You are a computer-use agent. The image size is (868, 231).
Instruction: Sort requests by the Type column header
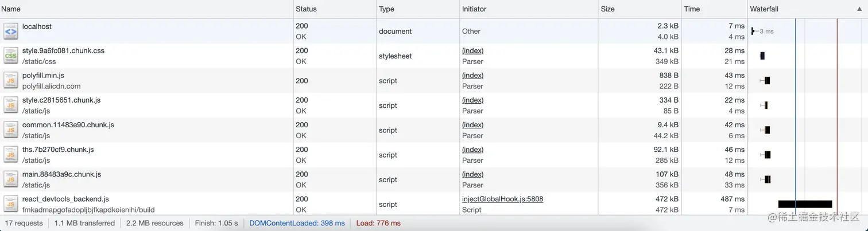pos(386,9)
